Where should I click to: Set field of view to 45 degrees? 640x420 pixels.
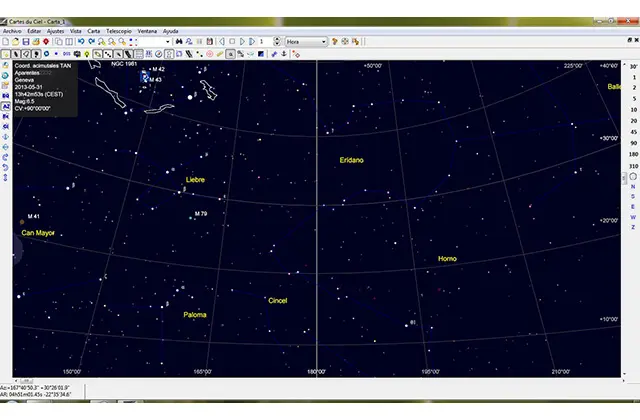coord(633,132)
